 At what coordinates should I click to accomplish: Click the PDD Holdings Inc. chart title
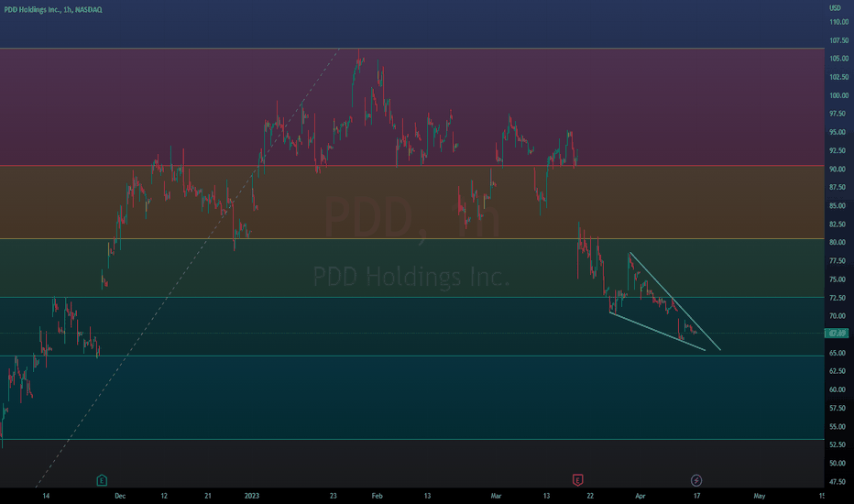tap(53, 9)
